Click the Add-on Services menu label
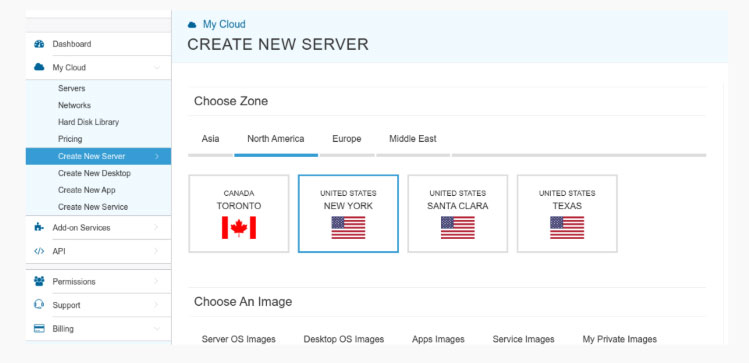The height and width of the screenshot is (363, 749). pyautogui.click(x=81, y=227)
